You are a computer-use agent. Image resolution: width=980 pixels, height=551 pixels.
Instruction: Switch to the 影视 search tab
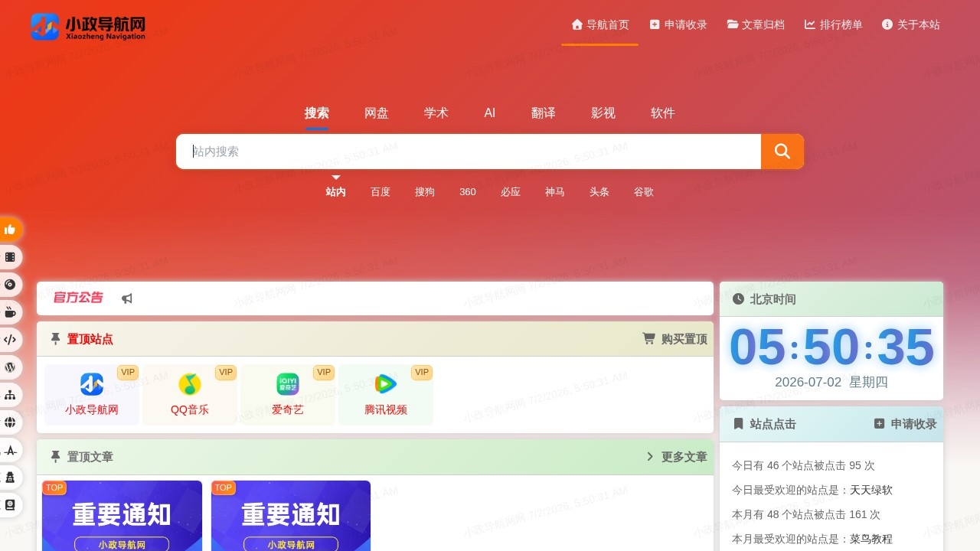point(603,113)
